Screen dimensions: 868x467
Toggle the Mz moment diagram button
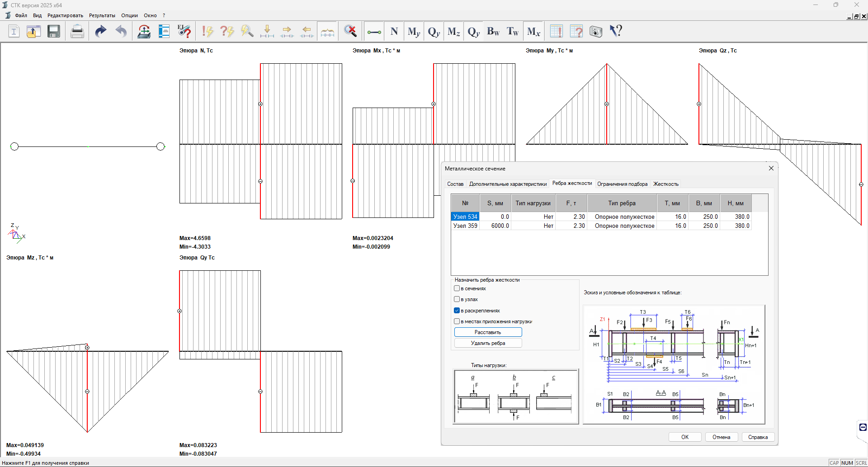[453, 31]
